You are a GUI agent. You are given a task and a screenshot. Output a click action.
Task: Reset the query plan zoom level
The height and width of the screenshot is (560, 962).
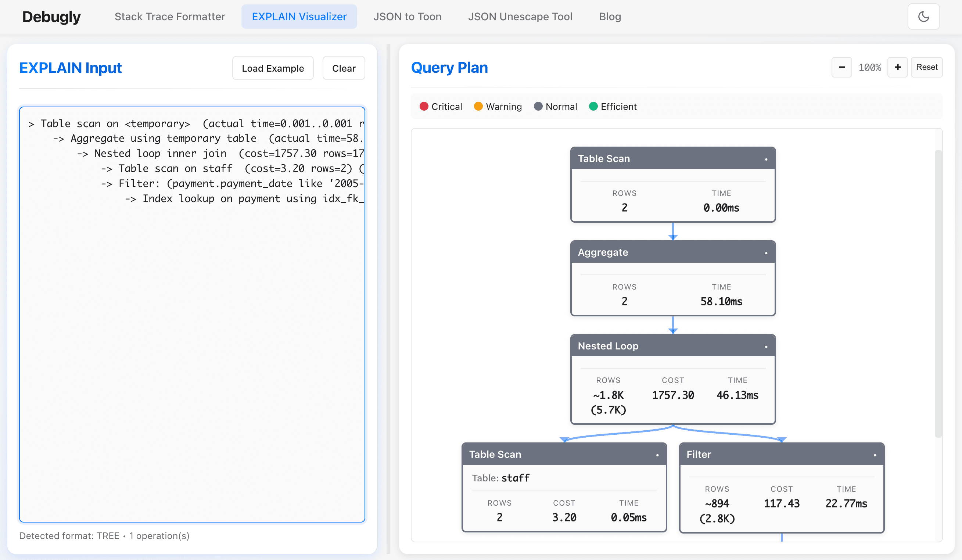pyautogui.click(x=927, y=67)
